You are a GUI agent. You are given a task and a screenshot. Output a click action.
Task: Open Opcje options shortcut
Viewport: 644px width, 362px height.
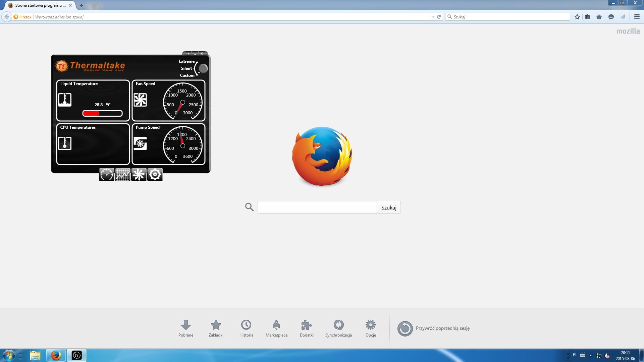(371, 328)
